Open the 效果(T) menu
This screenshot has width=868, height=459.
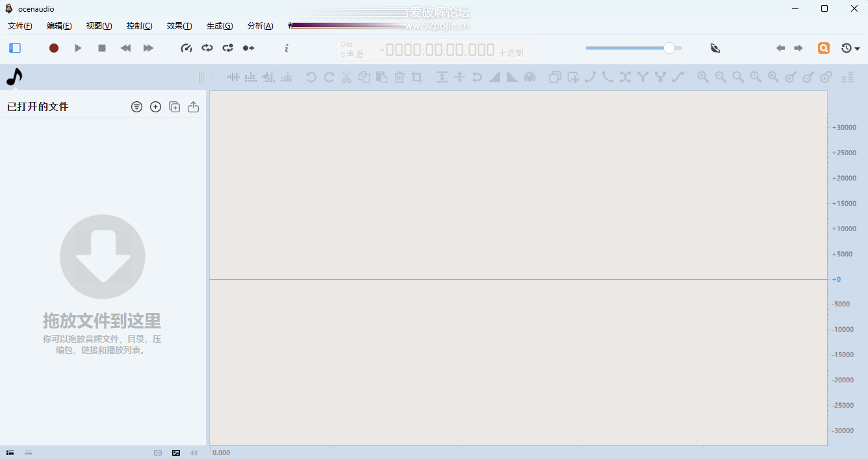pos(179,26)
